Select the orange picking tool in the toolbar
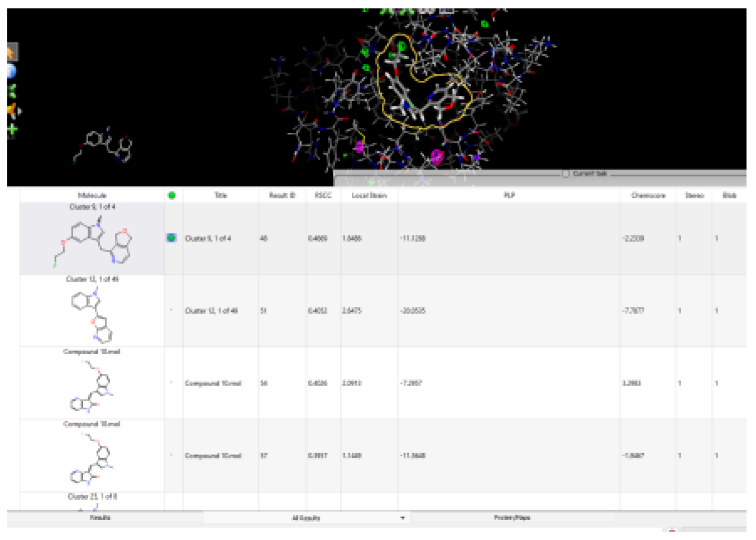Viewport: 756px width, 540px height. point(10,53)
